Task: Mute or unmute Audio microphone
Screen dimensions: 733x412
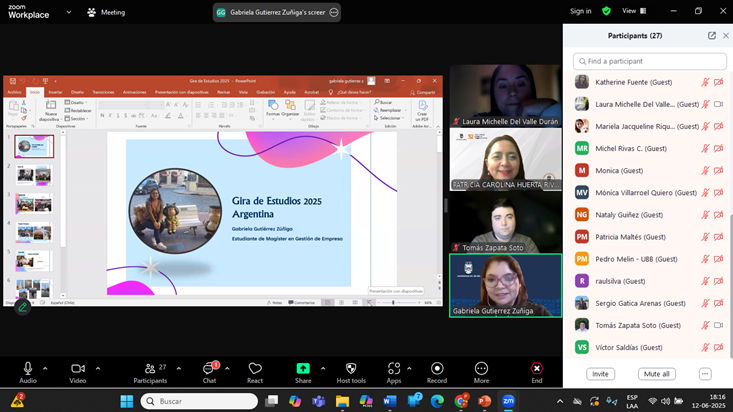Action: [28, 369]
